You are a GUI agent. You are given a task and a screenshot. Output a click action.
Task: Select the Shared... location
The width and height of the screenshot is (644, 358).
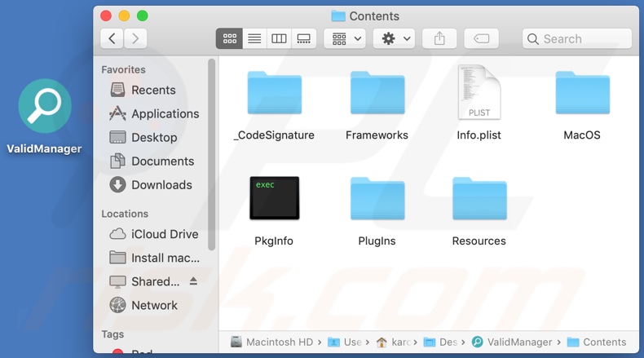[x=144, y=281]
